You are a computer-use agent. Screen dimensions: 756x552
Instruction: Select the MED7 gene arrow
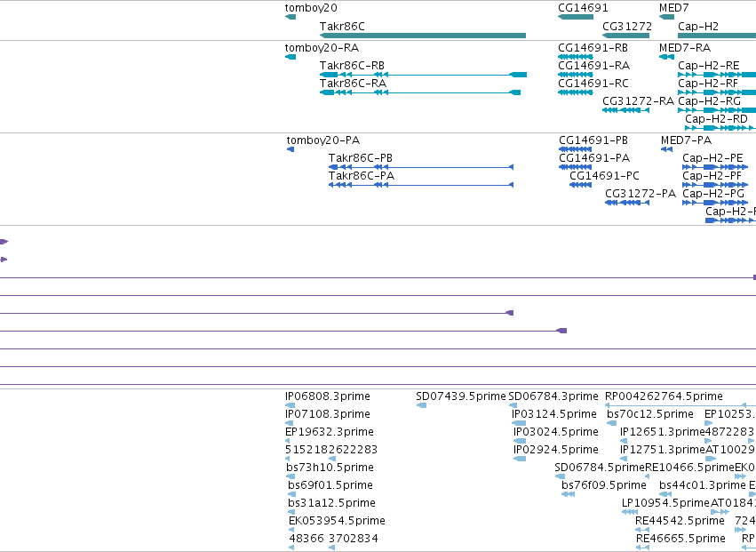pyautogui.click(x=666, y=17)
